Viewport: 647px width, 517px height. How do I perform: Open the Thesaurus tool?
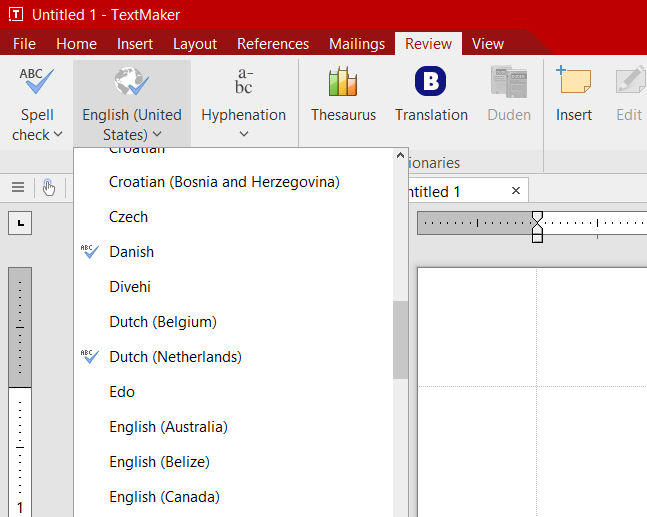pyautogui.click(x=343, y=83)
